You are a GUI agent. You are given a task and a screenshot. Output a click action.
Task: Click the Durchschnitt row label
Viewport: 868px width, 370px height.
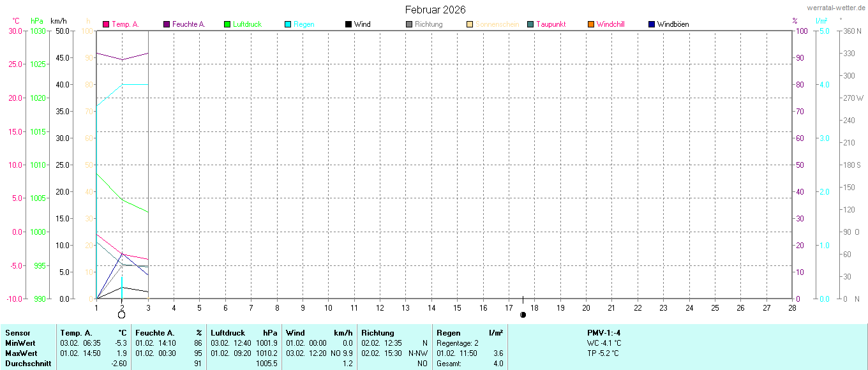(x=27, y=364)
